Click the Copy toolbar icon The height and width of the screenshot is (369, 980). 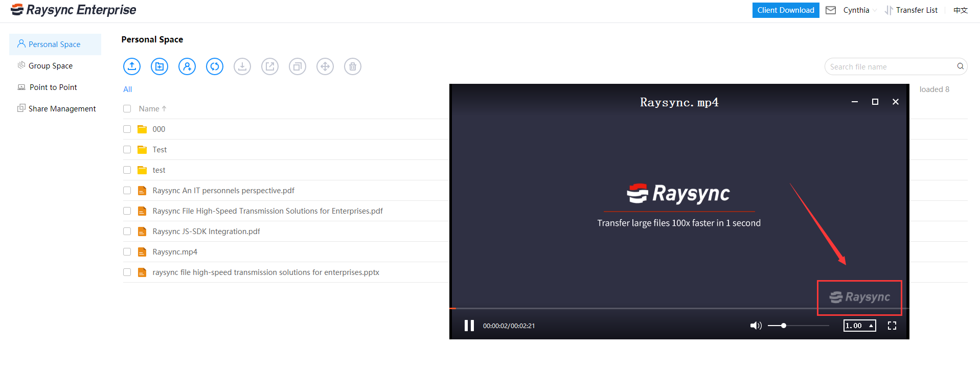pyautogui.click(x=298, y=66)
